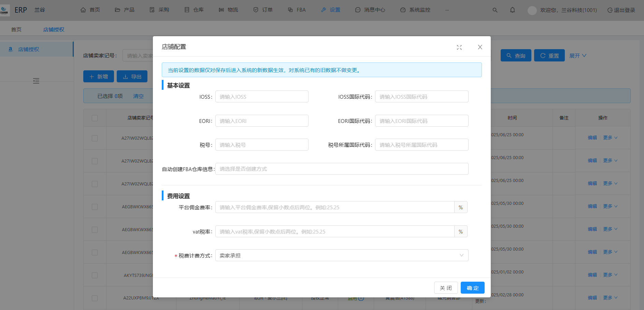644x310 pixels.
Task: Click the 平台佣金费率 input field
Action: coord(334,207)
